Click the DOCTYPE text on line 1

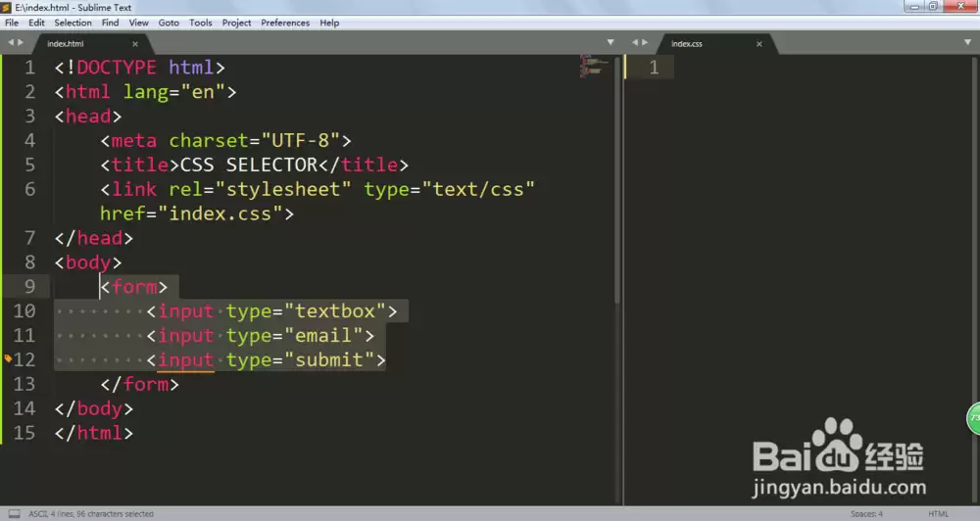[117, 67]
